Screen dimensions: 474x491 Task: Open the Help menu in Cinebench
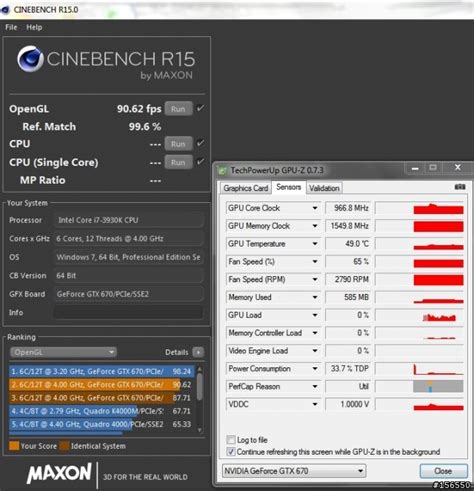click(34, 27)
